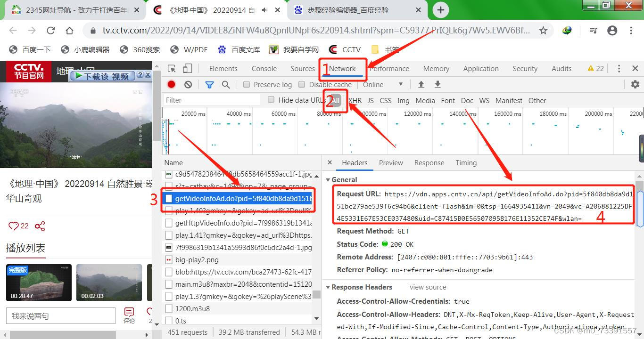Click the DevTools inspect element icon
The width and height of the screenshot is (644, 339).
[172, 69]
